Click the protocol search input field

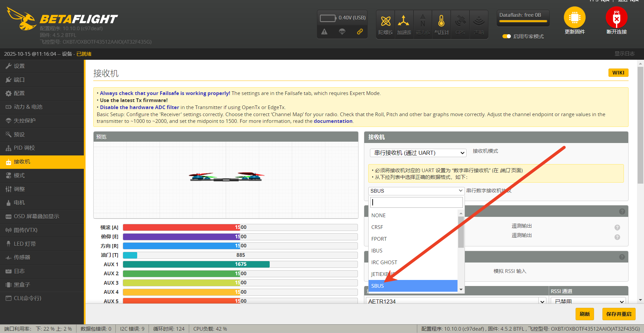[416, 202]
